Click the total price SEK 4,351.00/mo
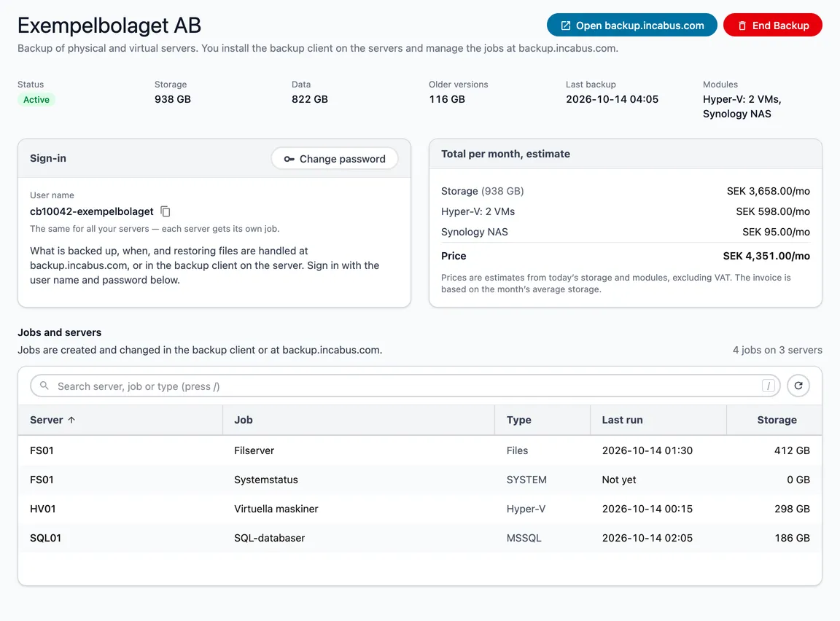Screen dimensions: 840x621 tap(766, 256)
